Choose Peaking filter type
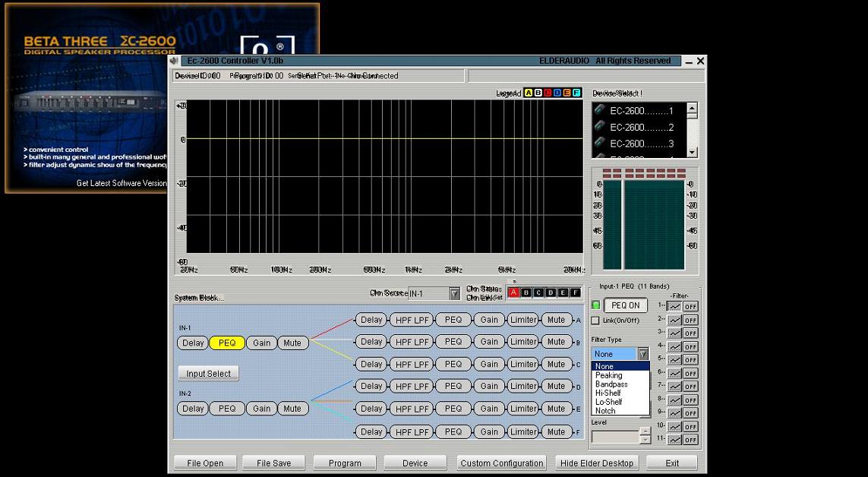This screenshot has height=477, width=868. tap(620, 375)
